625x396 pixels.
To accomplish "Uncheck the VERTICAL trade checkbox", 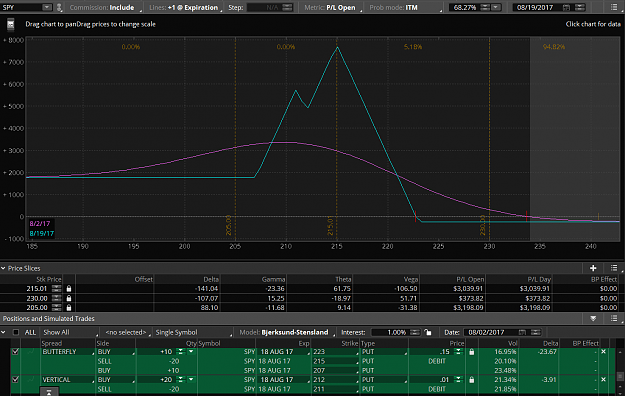I will [15, 379].
